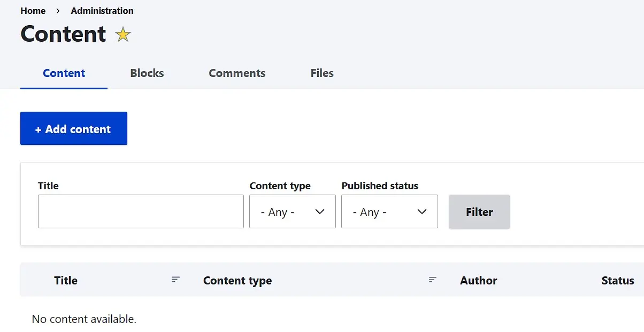This screenshot has width=644, height=332.
Task: Click the star to bookmark the Content page
Action: pyautogui.click(x=122, y=34)
